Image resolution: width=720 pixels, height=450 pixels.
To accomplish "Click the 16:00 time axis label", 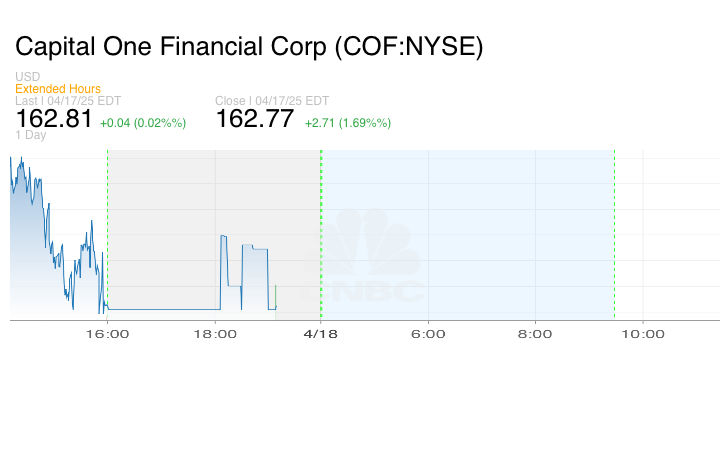I will 107,334.
